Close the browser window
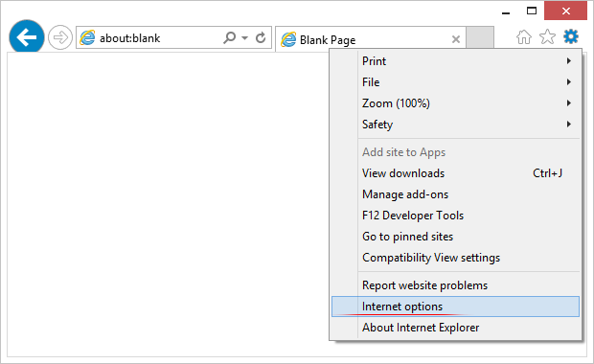 (566, 11)
